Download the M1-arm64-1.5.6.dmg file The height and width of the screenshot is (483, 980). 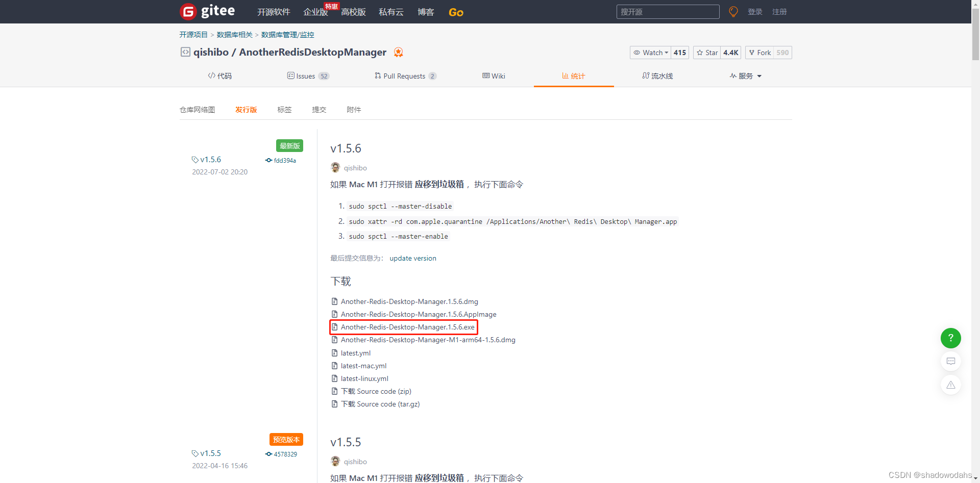(428, 340)
